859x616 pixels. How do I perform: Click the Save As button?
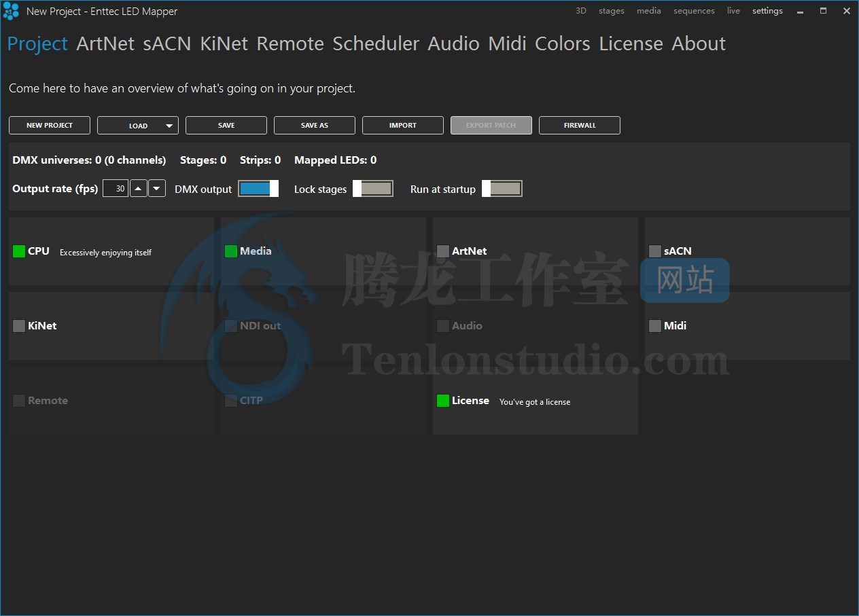coord(315,126)
